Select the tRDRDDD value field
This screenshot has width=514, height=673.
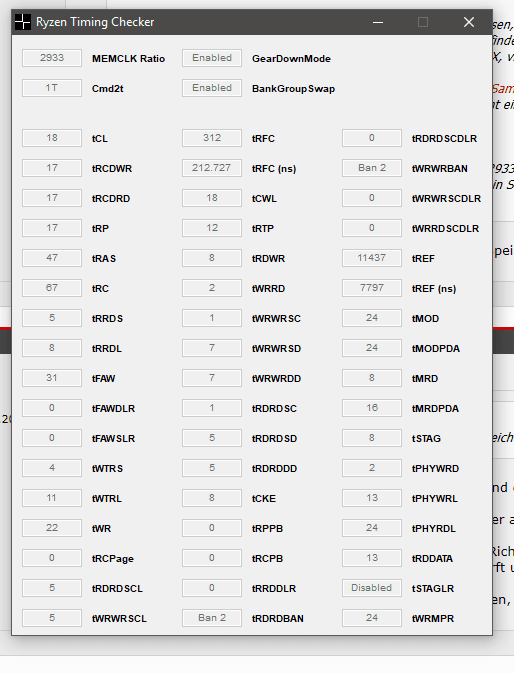pos(212,468)
